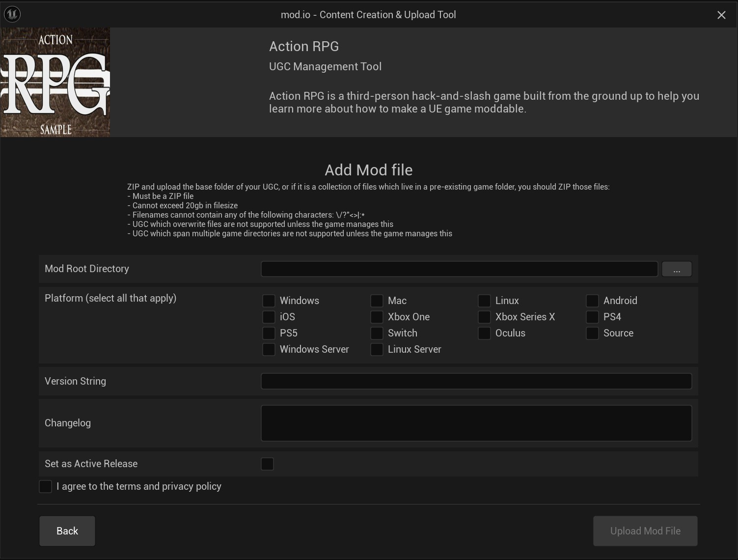Enable the PS4 platform checkbox
Screen dimensions: 738x560
tap(592, 317)
